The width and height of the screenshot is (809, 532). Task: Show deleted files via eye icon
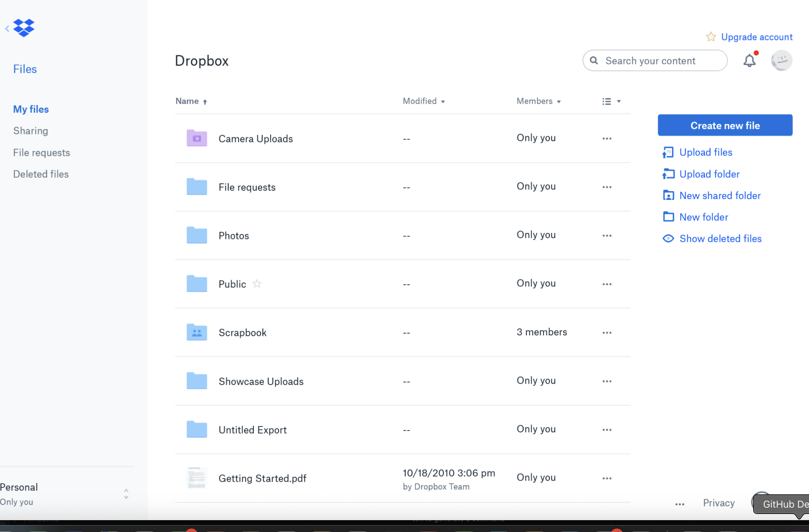pos(668,238)
